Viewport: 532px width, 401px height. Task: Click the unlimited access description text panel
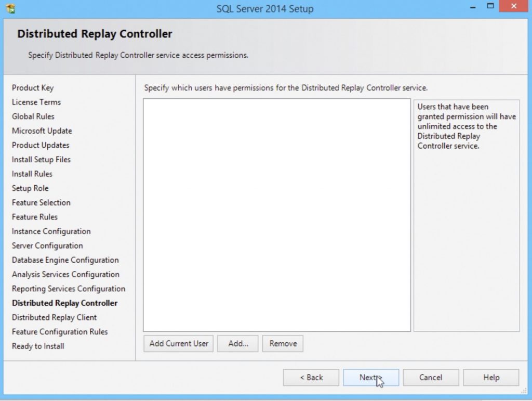point(467,215)
